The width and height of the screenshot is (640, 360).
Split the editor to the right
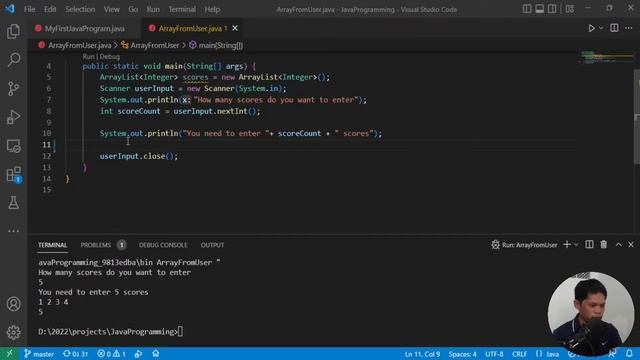click(614, 28)
